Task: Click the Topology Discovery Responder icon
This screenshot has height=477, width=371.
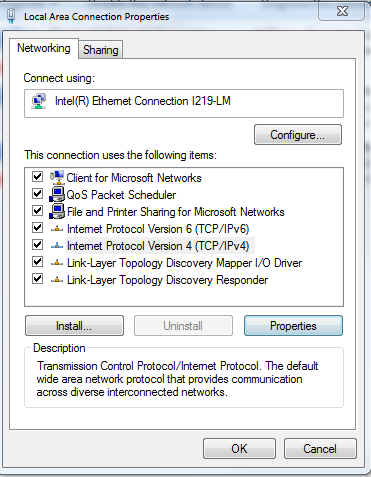Action: [57, 280]
